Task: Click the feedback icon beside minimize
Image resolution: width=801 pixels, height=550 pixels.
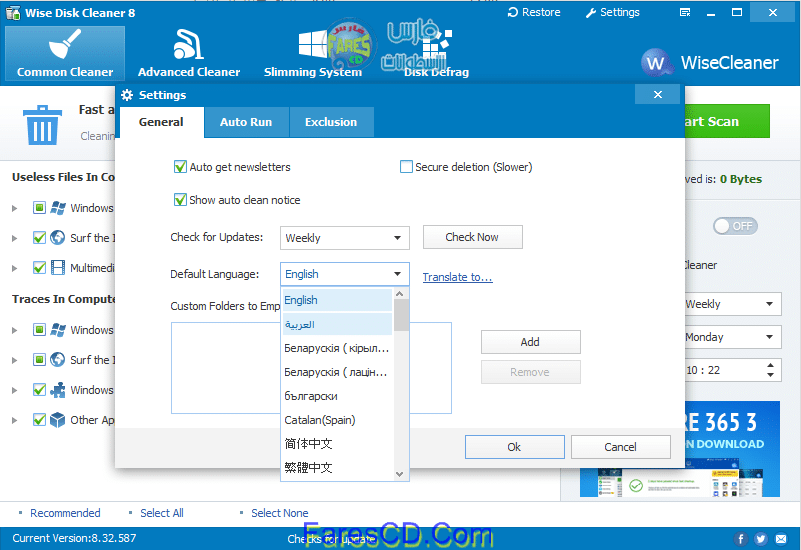Action: [x=685, y=12]
